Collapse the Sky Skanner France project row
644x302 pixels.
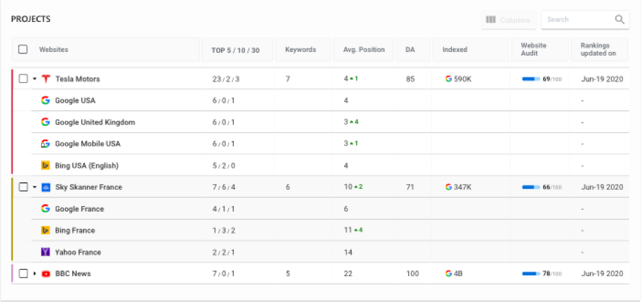tap(34, 187)
